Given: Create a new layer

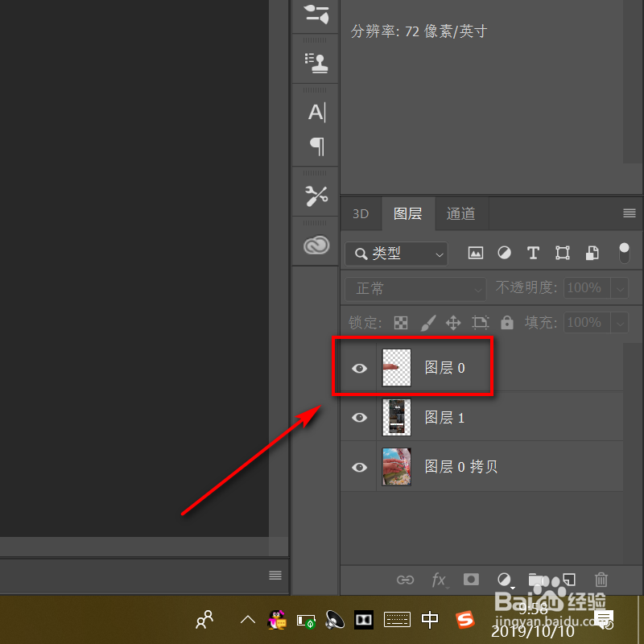Looking at the screenshot, I should pyautogui.click(x=569, y=580).
